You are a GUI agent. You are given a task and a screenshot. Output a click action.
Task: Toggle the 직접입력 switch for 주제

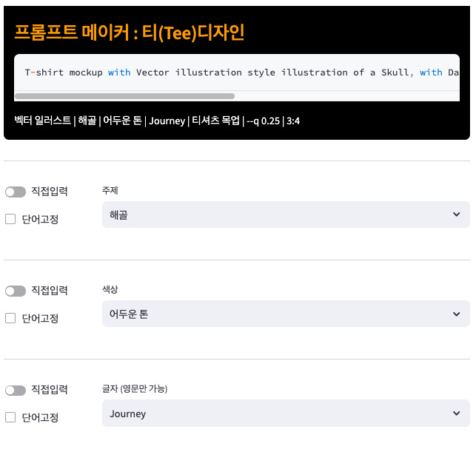point(15,192)
